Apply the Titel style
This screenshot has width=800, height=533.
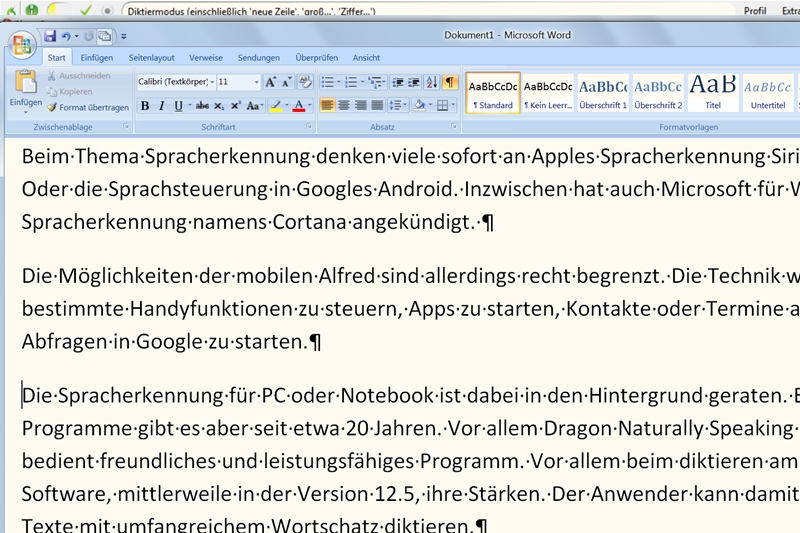713,93
